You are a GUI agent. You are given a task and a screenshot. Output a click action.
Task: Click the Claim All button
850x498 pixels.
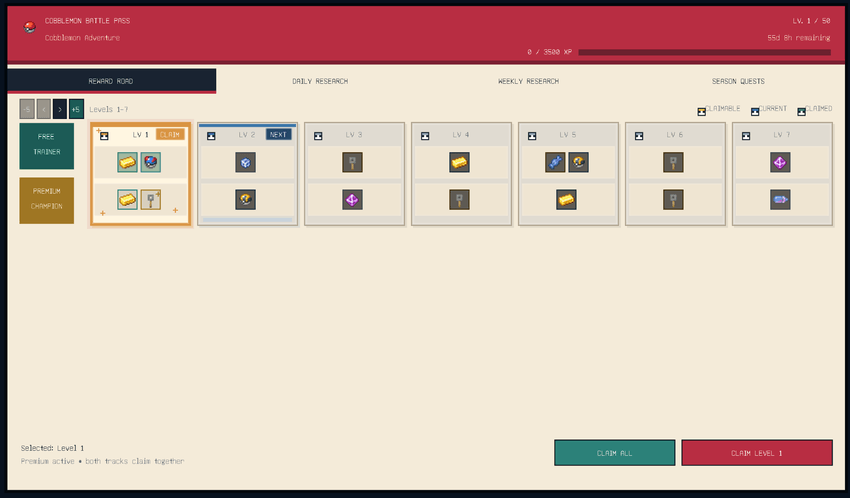(614, 452)
